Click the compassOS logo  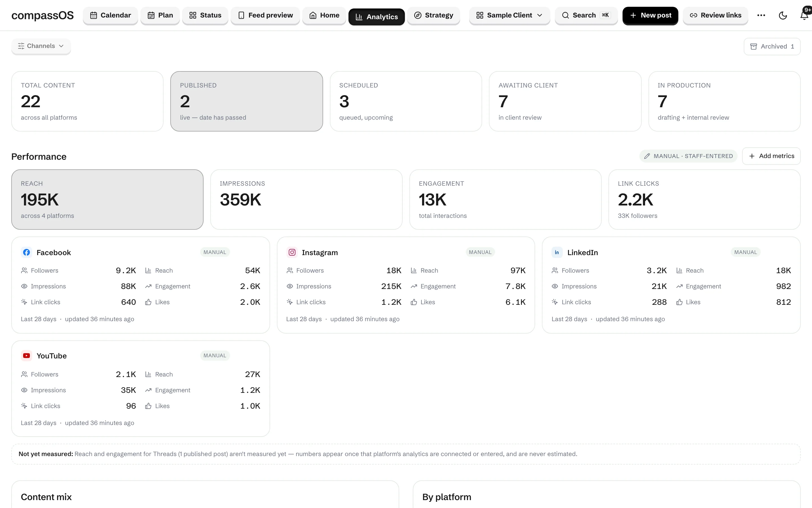(x=42, y=16)
